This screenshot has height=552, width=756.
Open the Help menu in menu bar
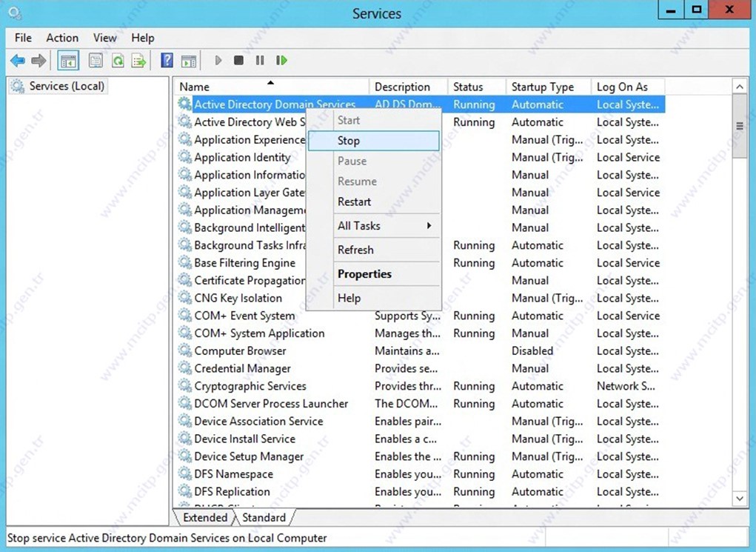click(143, 38)
